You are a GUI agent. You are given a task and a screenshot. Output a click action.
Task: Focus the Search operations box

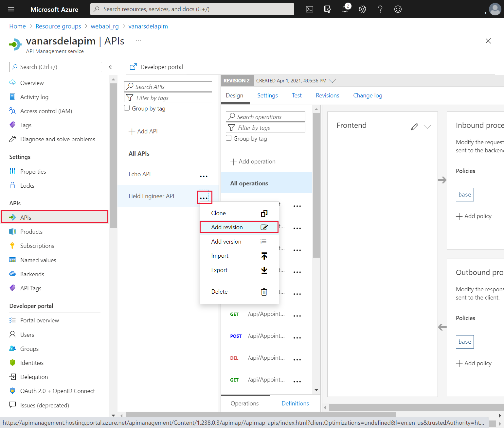265,117
